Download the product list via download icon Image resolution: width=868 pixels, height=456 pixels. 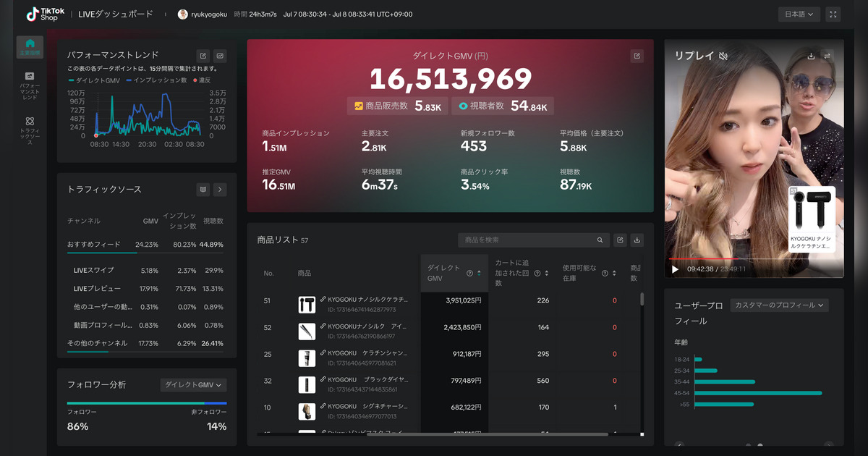point(637,240)
